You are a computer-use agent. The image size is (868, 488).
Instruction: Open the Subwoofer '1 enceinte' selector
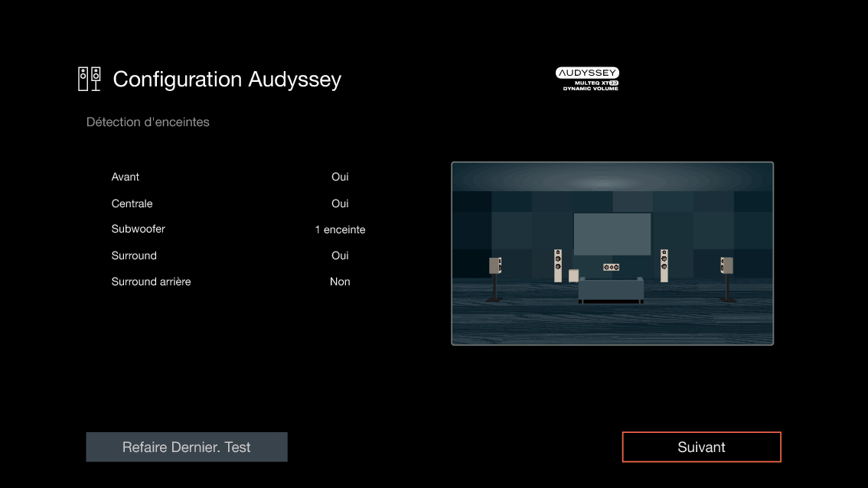click(341, 229)
